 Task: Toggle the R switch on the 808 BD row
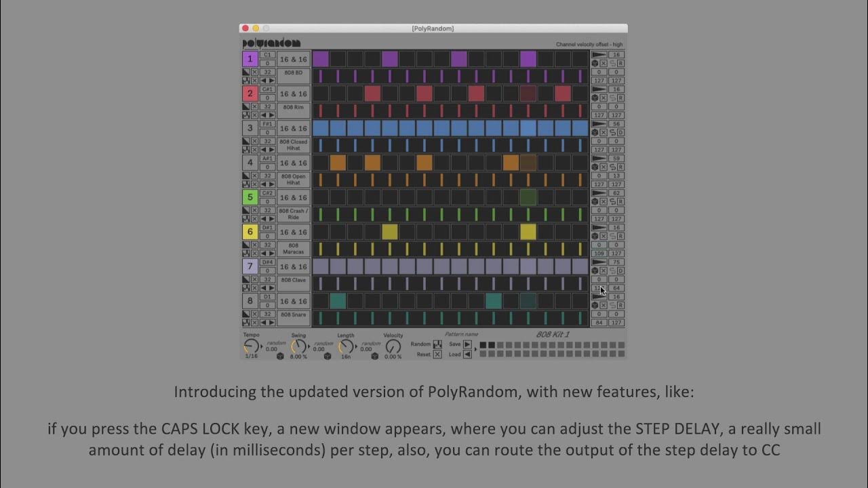point(620,64)
